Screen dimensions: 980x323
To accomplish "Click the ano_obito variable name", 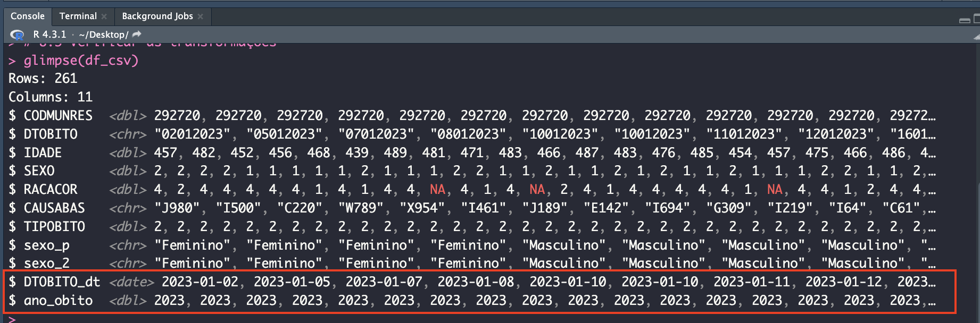I will tap(58, 301).
